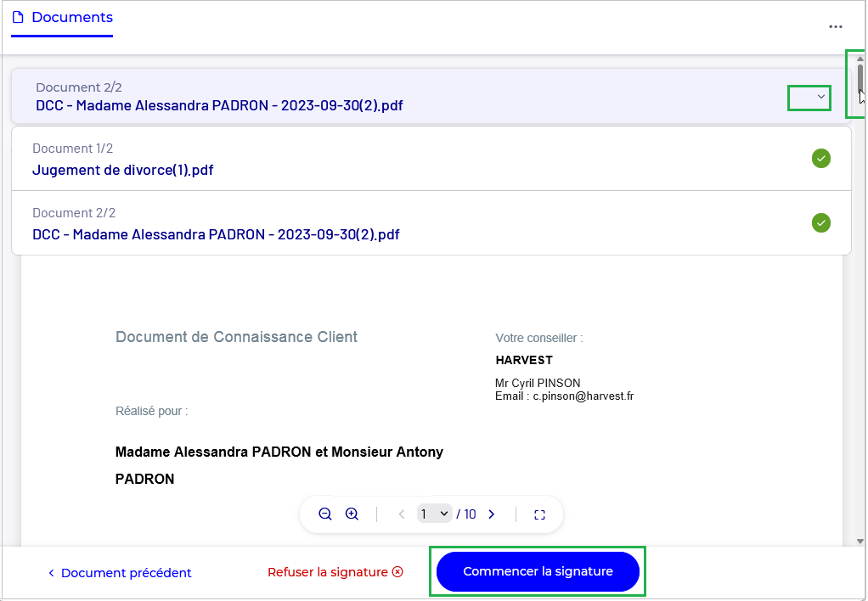Click Commencer la signature button
868x601 pixels.
pos(538,572)
